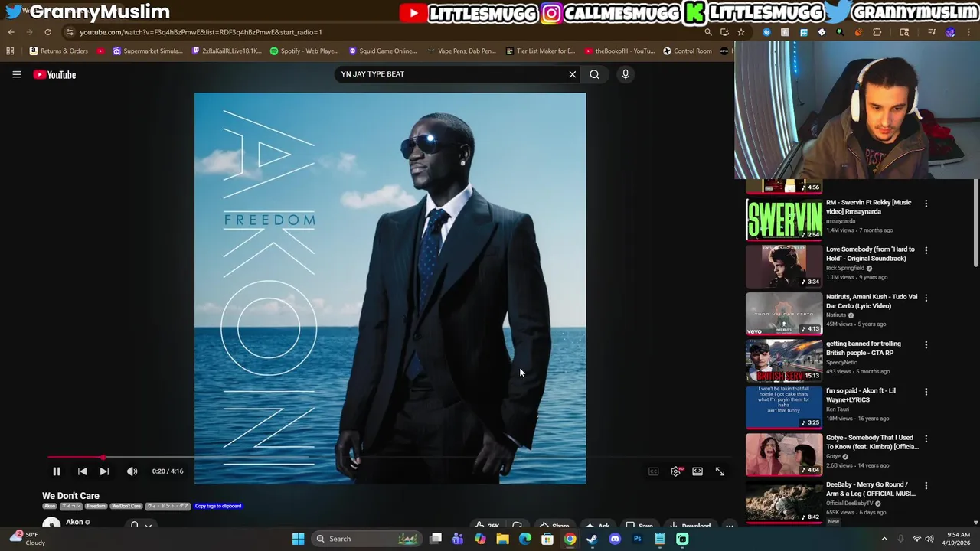Open options for DeeBaby Merry Go Round video

(926, 486)
